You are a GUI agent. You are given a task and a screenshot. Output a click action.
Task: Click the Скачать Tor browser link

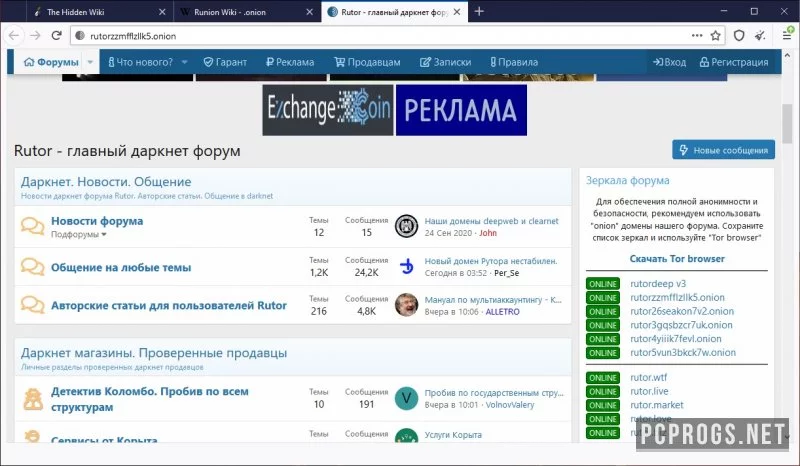coord(677,259)
